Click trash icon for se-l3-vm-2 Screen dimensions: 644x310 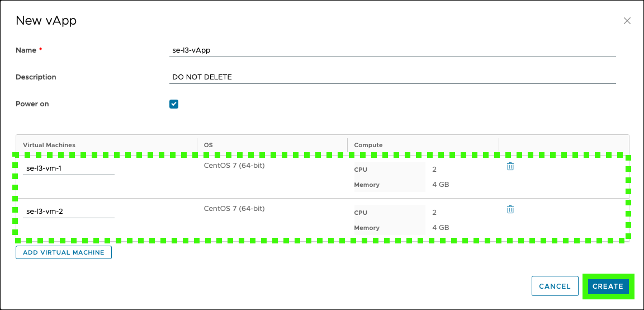click(x=510, y=209)
